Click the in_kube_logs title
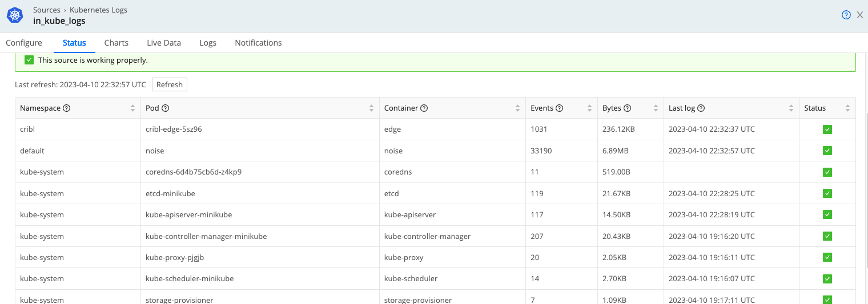This screenshot has height=304, width=868. tap(59, 22)
